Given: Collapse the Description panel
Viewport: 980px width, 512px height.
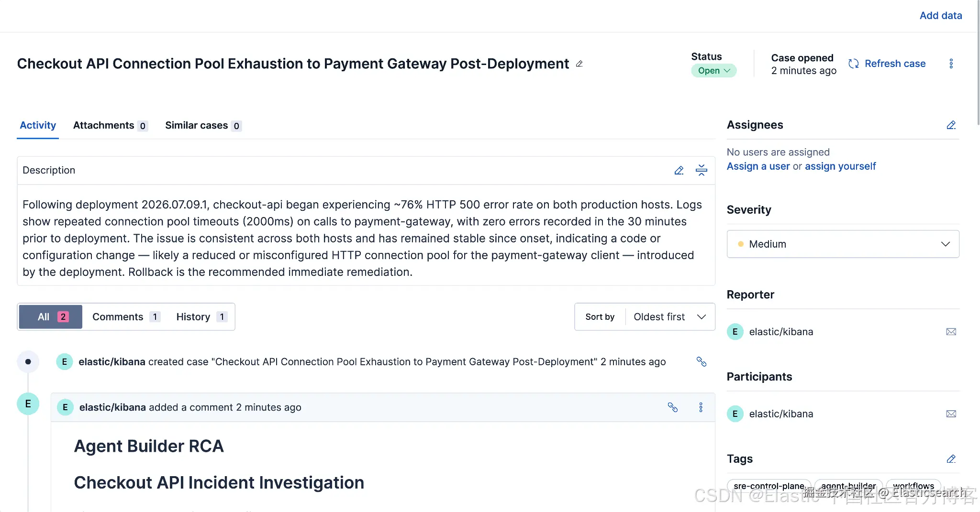Looking at the screenshot, I should tap(701, 170).
